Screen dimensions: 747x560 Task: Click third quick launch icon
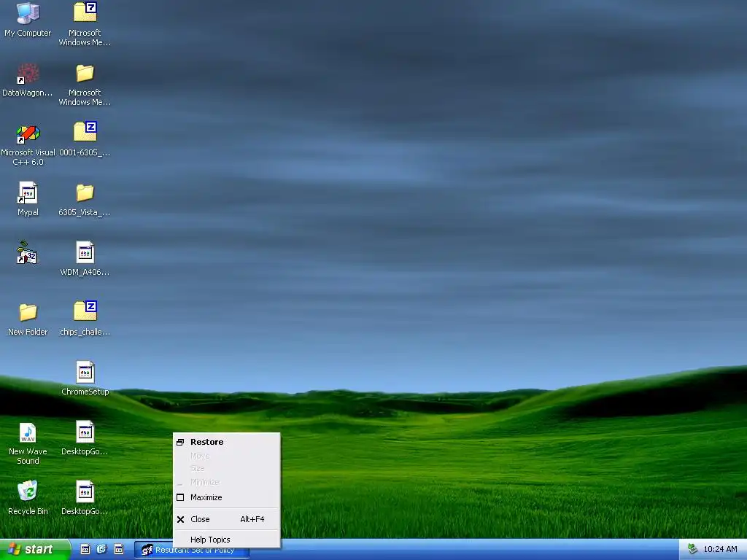click(119, 550)
